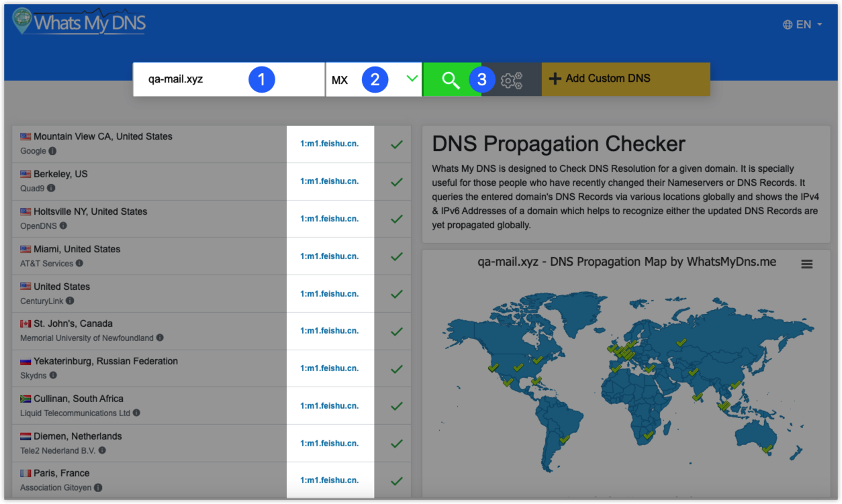The image size is (842, 504).
Task: Click the "Diemen, Netherlands" location text
Action: pos(78,436)
